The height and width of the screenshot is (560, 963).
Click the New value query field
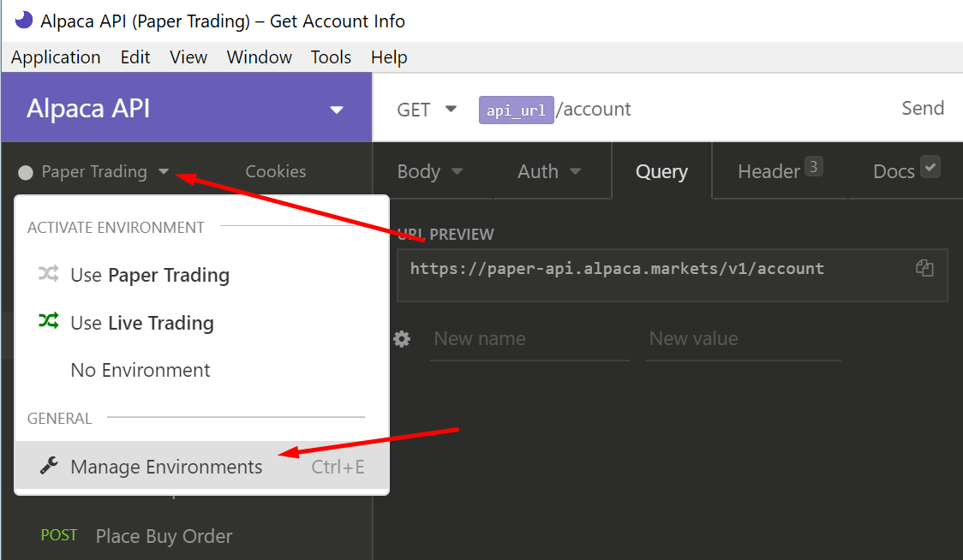coord(743,339)
